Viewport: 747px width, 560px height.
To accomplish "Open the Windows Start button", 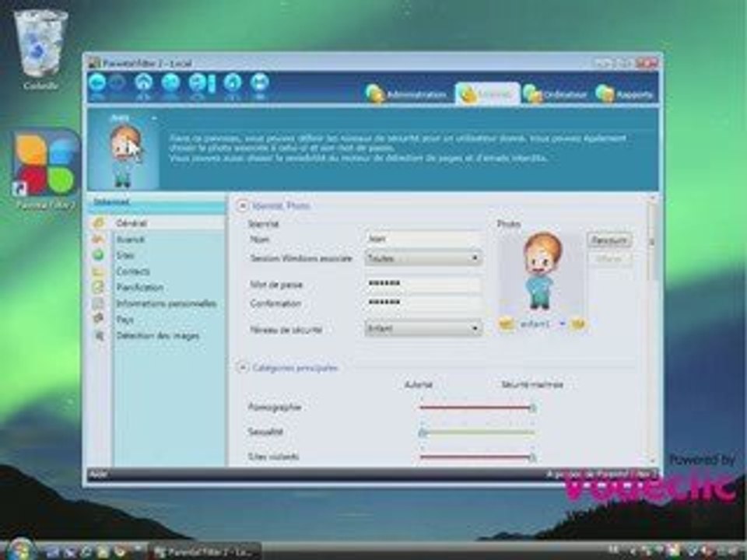I will click(20, 550).
